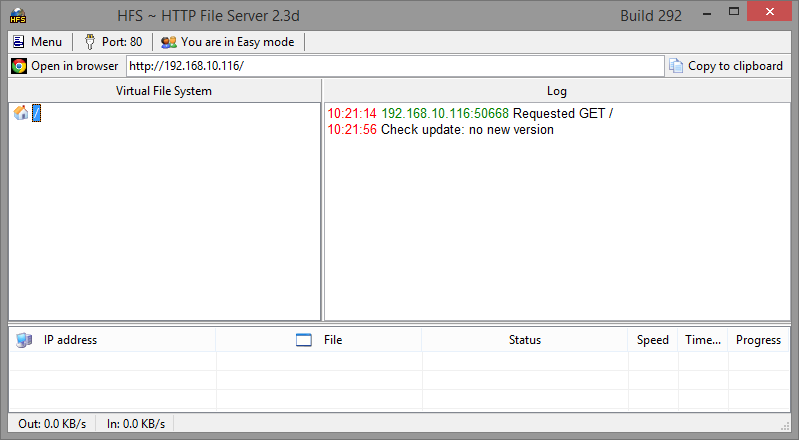Click the Log panel header
799x440 pixels.
[x=557, y=91]
